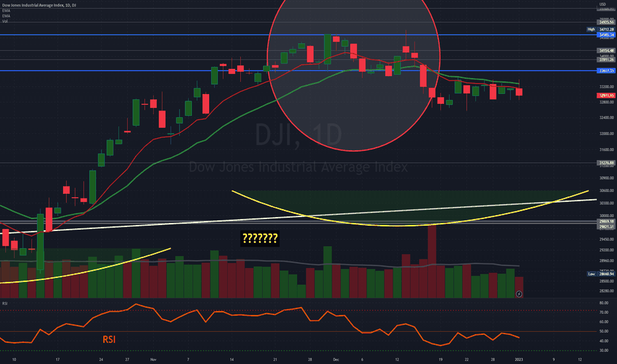617x364 pixels.
Task: Click the 9 date label on time axis
Action: pyautogui.click(x=553, y=359)
